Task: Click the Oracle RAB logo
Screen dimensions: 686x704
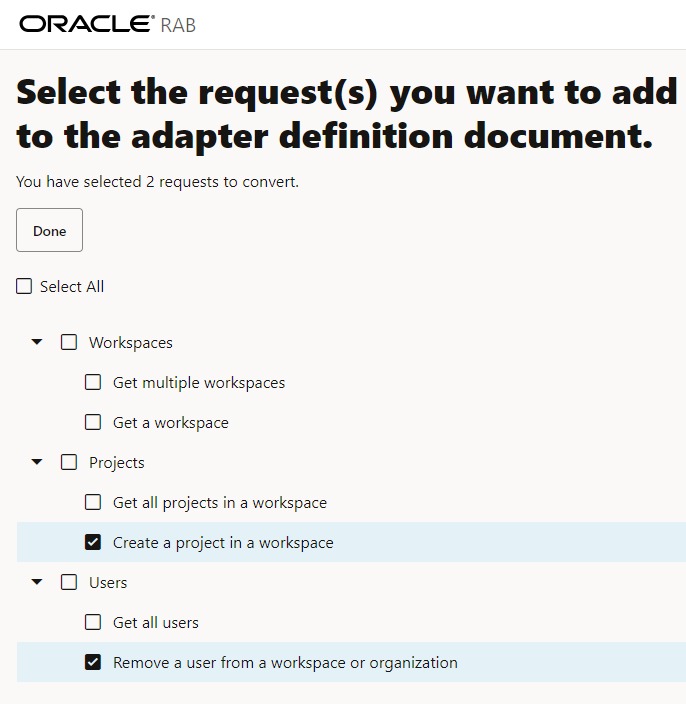Action: click(107, 24)
